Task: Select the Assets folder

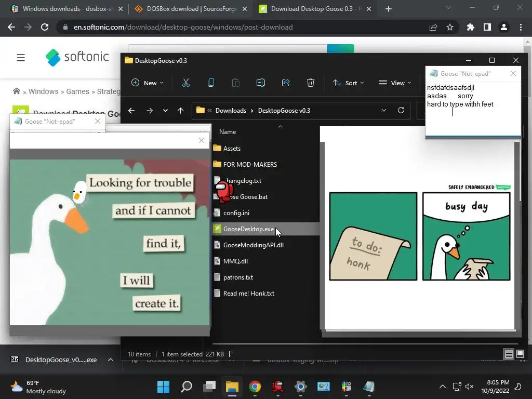Action: pos(232,148)
